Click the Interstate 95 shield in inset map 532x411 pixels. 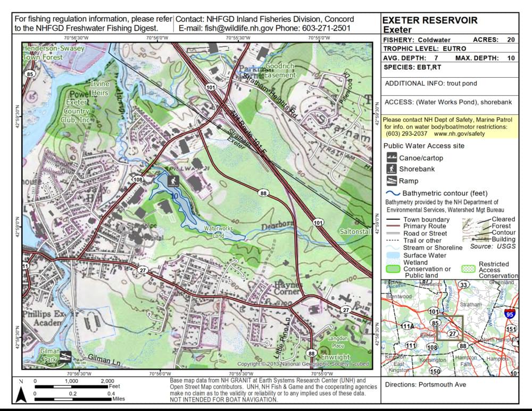click(509, 314)
